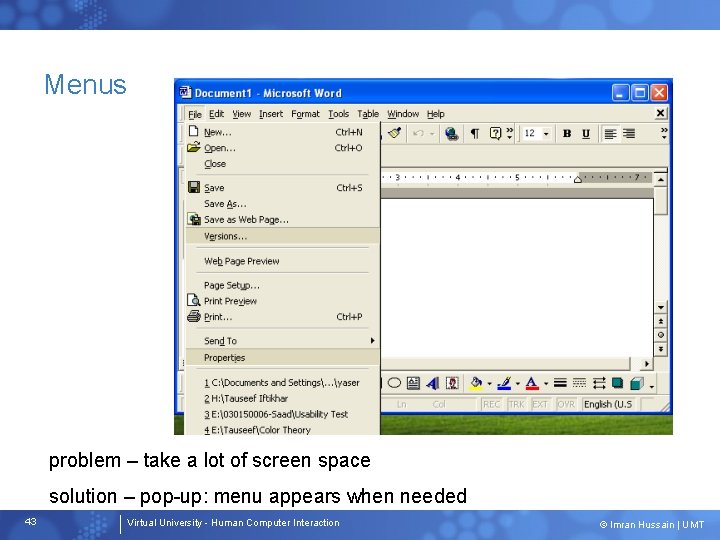720x540 pixels.
Task: Toggle Underline formatting button
Action: point(586,134)
